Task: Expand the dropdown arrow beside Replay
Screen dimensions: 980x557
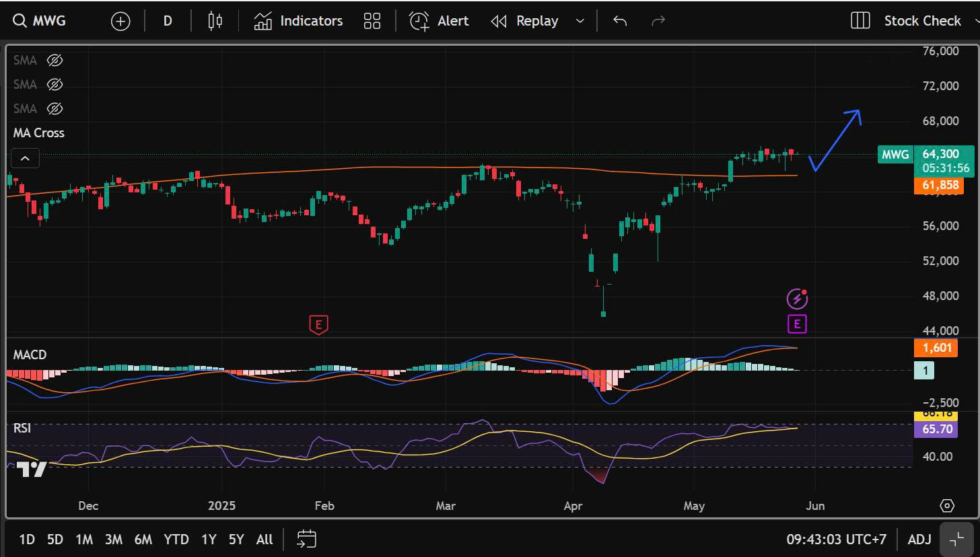Action: (x=580, y=21)
